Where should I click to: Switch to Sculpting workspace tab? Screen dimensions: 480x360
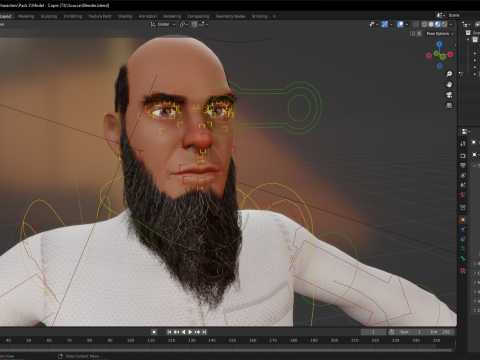pyautogui.click(x=49, y=16)
